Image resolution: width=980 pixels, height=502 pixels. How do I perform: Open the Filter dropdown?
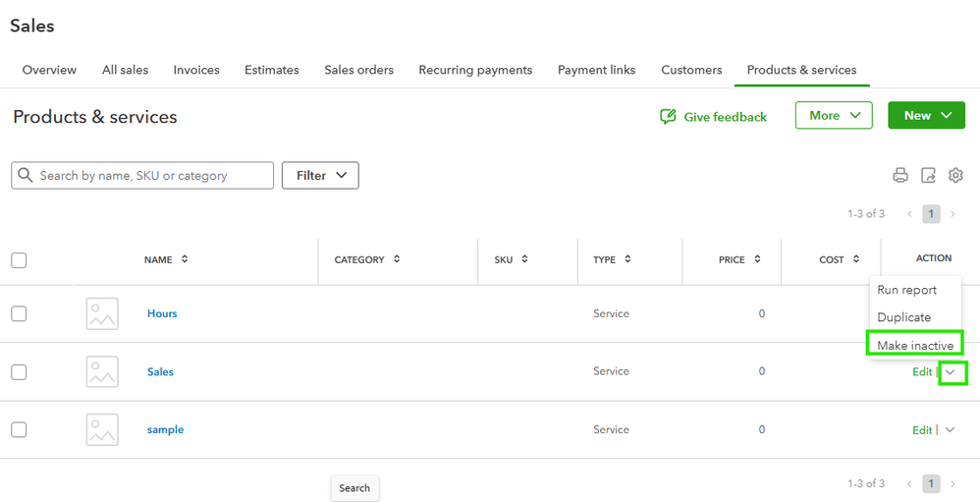tap(320, 176)
